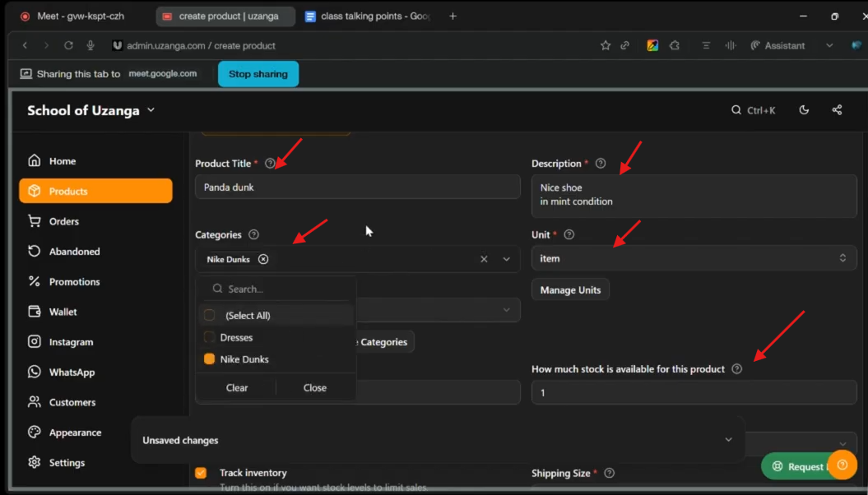Go back in browser history
This screenshot has width=868, height=495.
[25, 45]
